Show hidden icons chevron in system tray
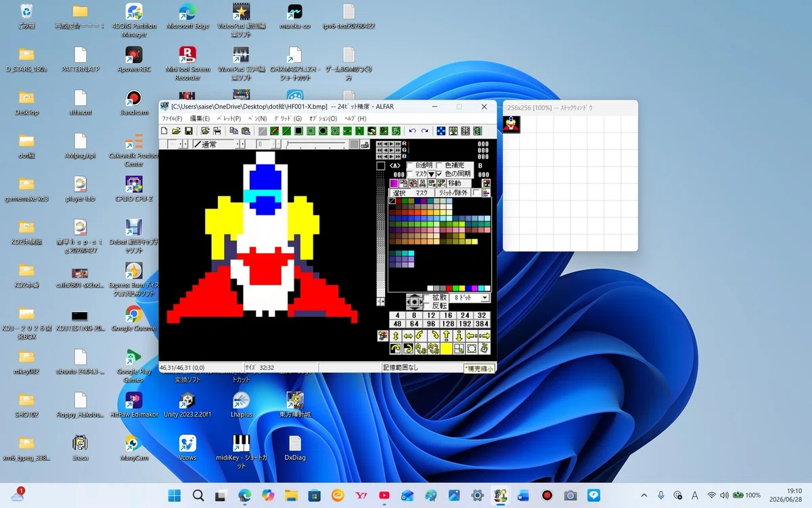The image size is (812, 508). click(x=643, y=495)
